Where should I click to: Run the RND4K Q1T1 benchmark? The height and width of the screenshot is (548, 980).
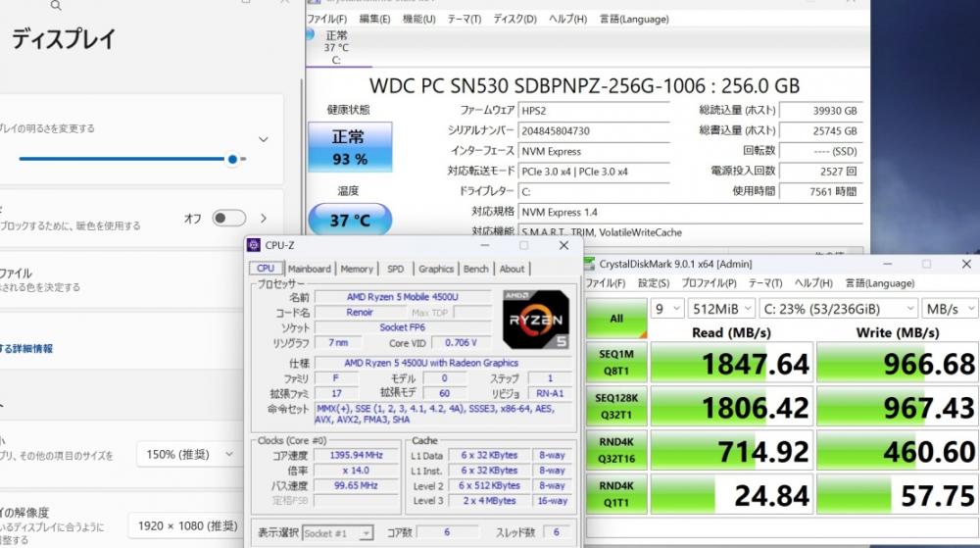click(616, 494)
